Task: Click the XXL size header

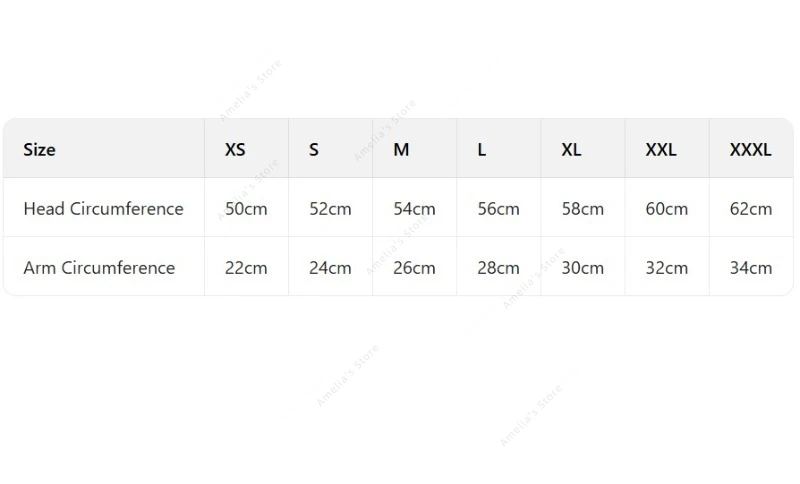Action: (661, 150)
